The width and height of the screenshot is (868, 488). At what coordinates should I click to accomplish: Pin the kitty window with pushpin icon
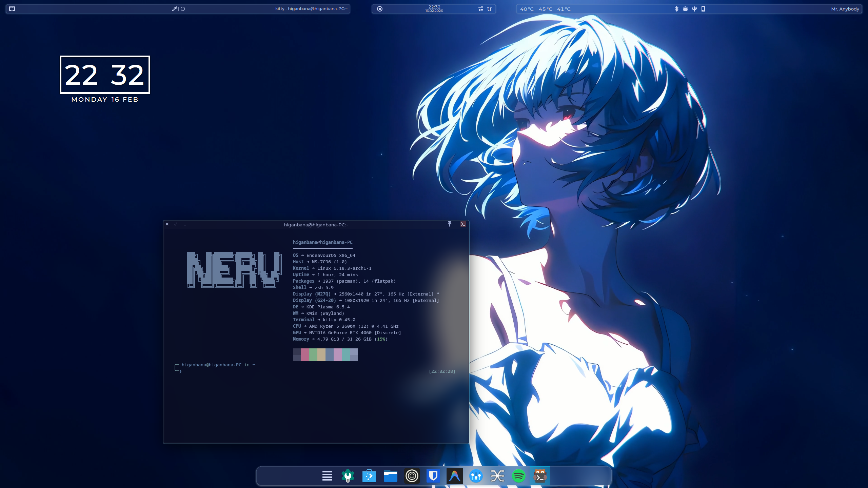(x=450, y=224)
